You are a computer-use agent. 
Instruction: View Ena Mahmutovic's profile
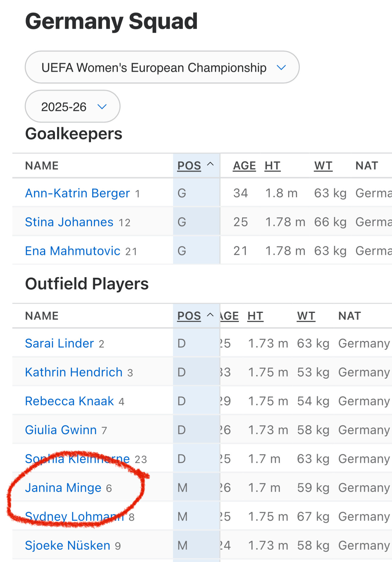click(73, 251)
